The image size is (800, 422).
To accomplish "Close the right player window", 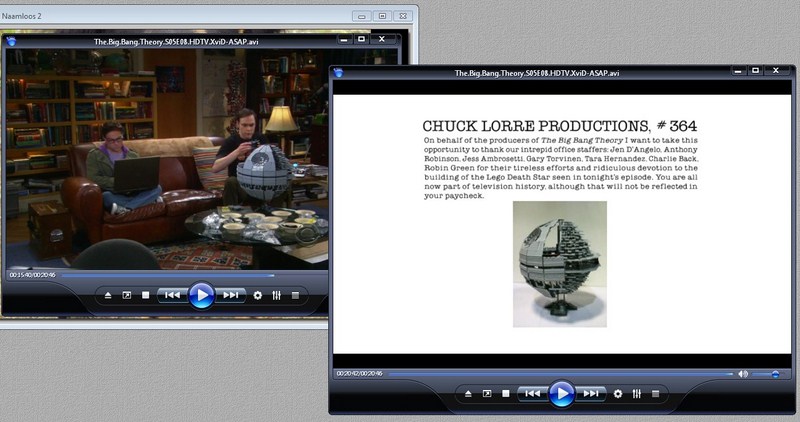I will [x=776, y=71].
